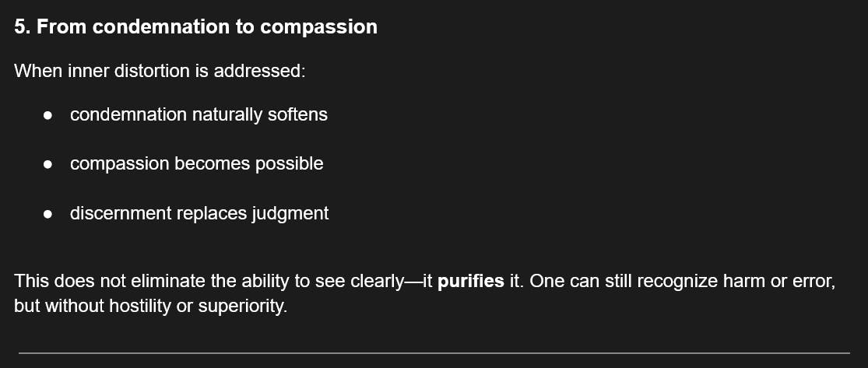The image size is (868, 368).
Task: Click the heading "From condemnation to compassion"
Action: point(206,26)
